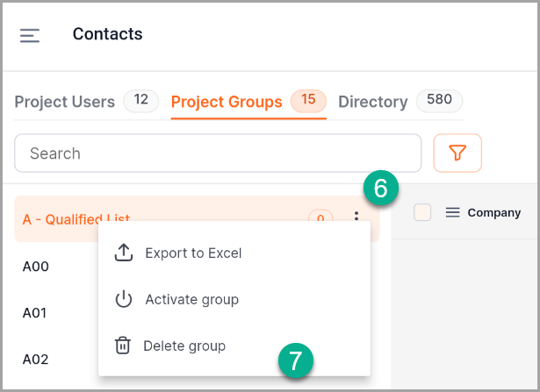540x392 pixels.
Task: Focus the Search input field
Action: (x=218, y=153)
